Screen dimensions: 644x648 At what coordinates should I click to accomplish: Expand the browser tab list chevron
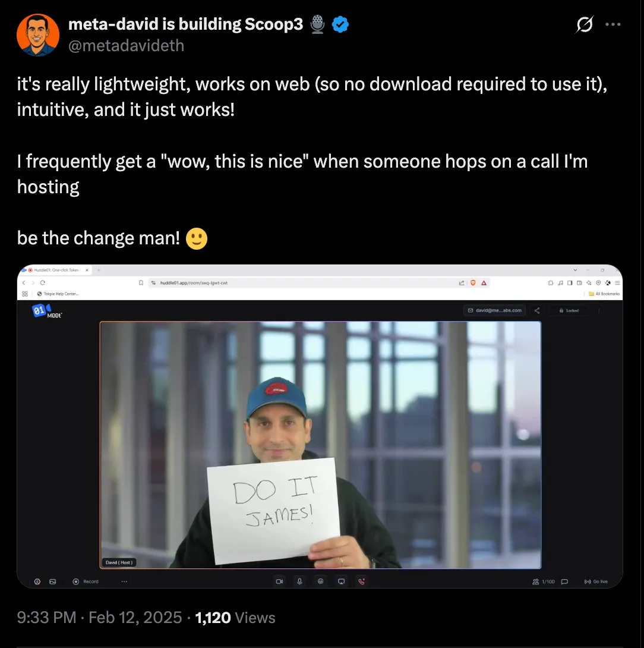[576, 270]
